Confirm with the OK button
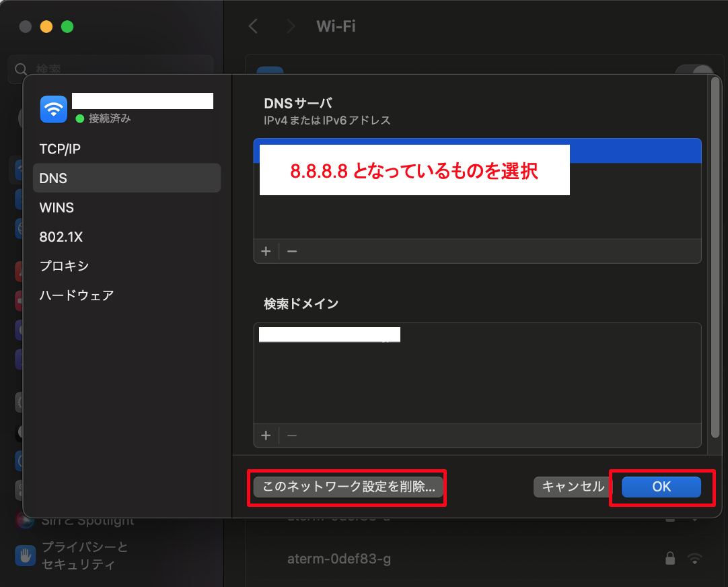 (x=661, y=487)
